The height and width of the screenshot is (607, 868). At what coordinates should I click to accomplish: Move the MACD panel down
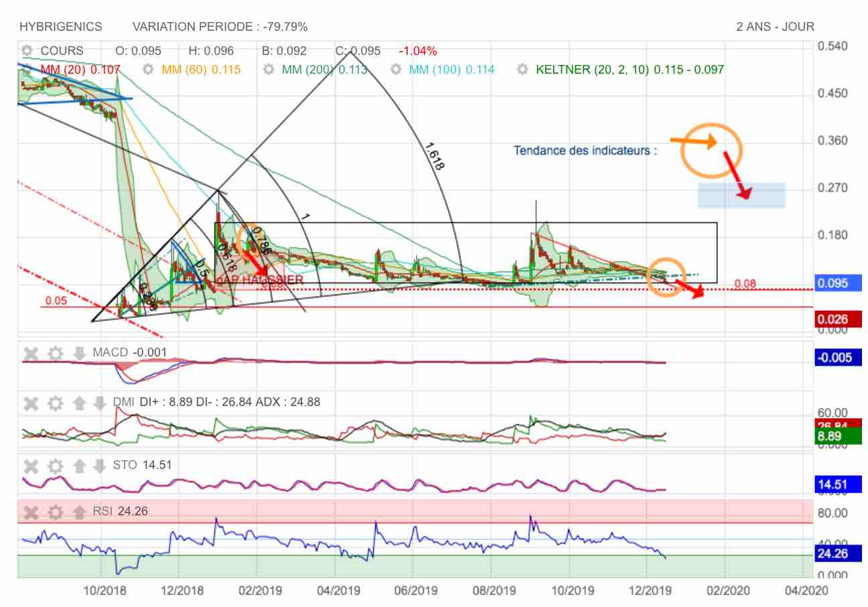pyautogui.click(x=79, y=353)
